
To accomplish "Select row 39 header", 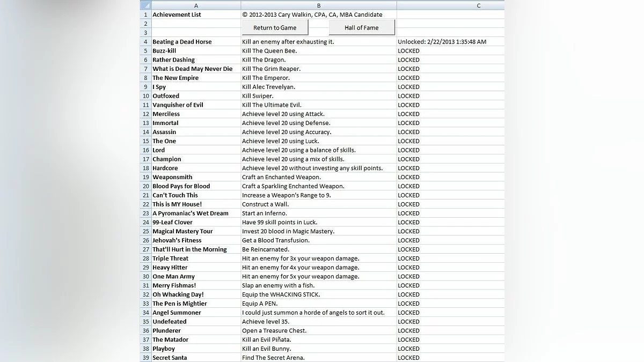I will point(145,358).
